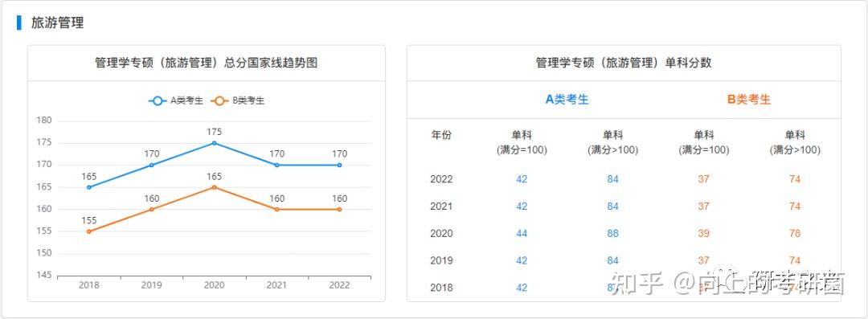Click B类考生 2021 data point valued 160

[x=276, y=210]
